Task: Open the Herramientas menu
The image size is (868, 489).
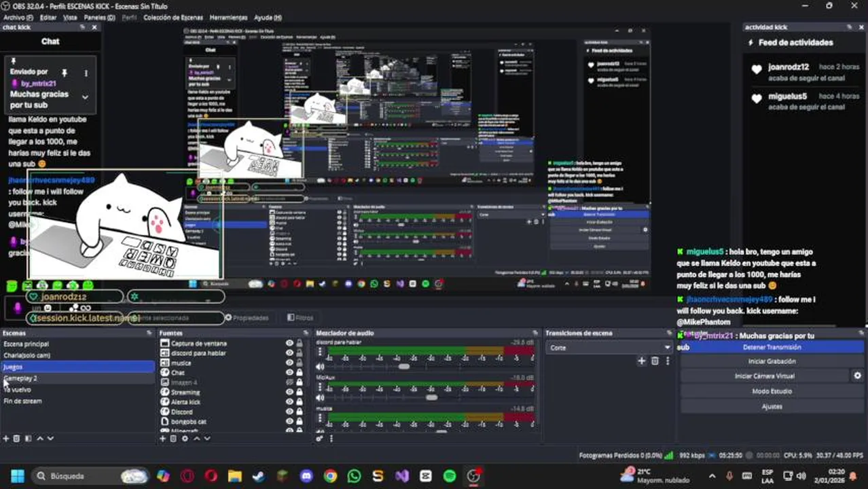Action: [x=228, y=17]
